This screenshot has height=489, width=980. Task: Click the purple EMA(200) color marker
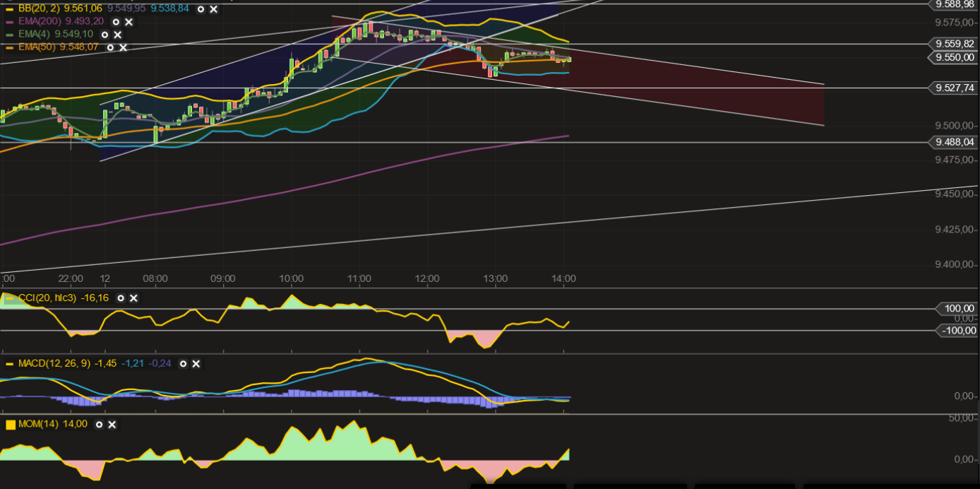tap(8, 22)
